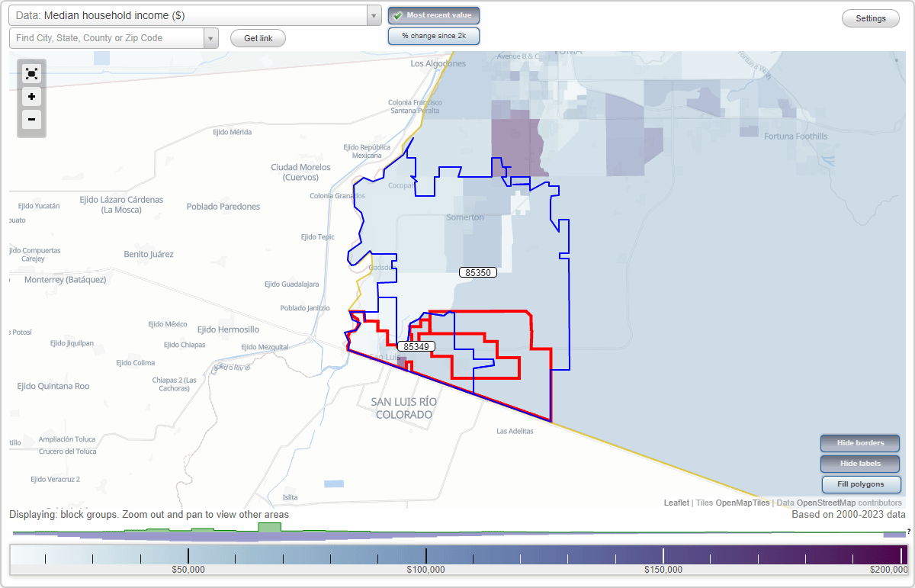915x588 pixels.
Task: Open the Settings button
Action: [871, 18]
